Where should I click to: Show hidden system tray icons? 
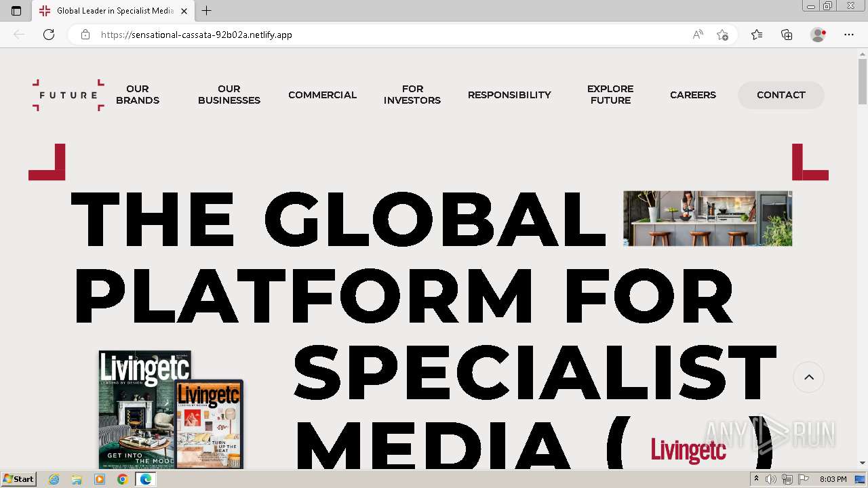[x=756, y=479]
